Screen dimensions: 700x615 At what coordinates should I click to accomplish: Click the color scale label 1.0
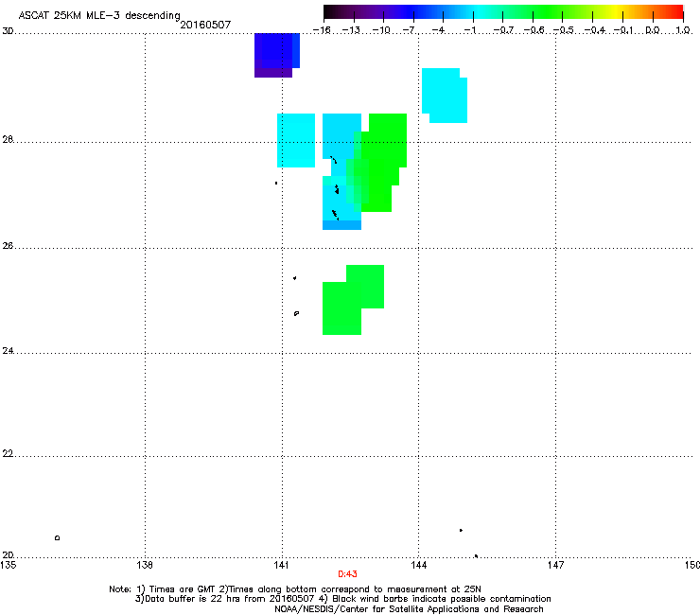683,30
